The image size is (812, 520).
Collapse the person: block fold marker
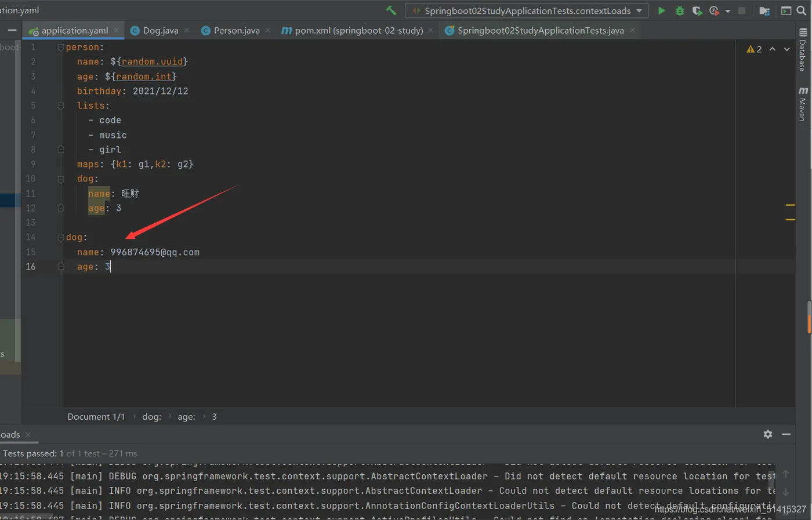pos(60,48)
